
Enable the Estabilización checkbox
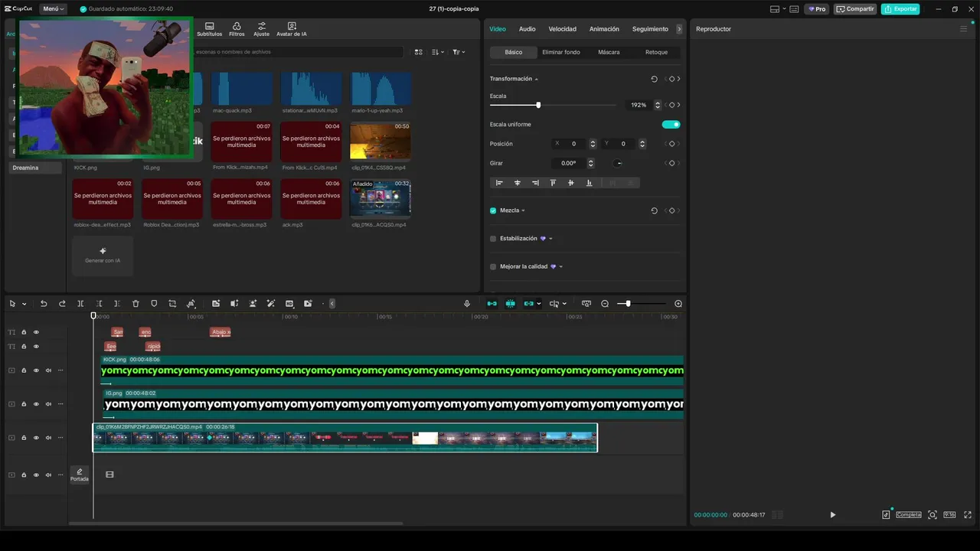click(493, 239)
